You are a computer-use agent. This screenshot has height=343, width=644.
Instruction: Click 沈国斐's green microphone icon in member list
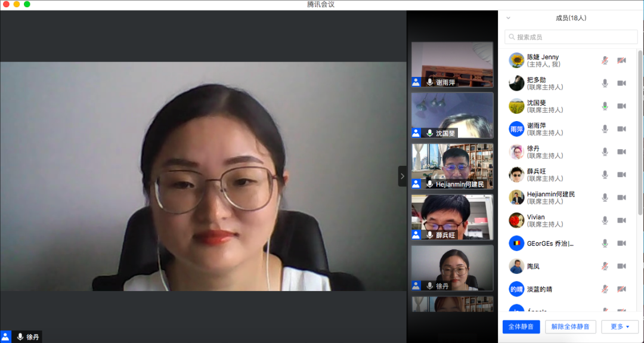(x=605, y=106)
